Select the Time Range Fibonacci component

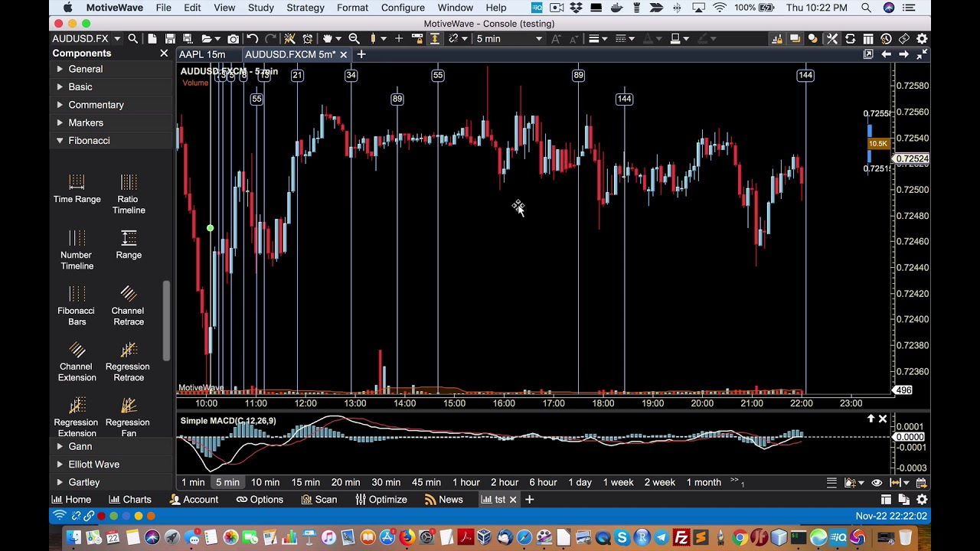[77, 188]
